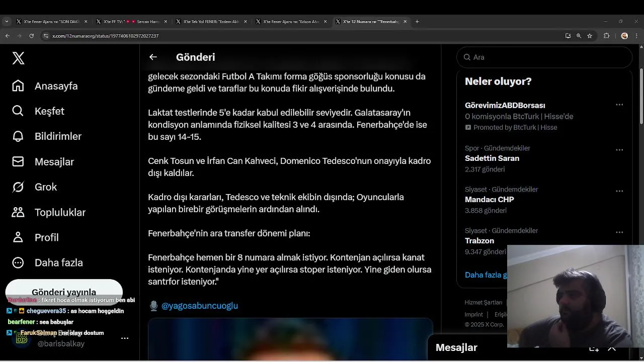
Task: Click site info icon in address bar
Action: 46,36
